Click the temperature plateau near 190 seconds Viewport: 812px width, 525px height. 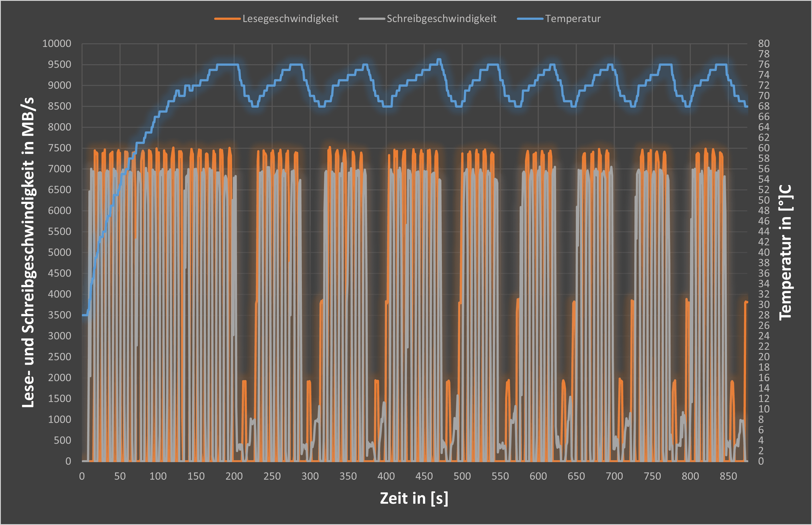pyautogui.click(x=228, y=65)
